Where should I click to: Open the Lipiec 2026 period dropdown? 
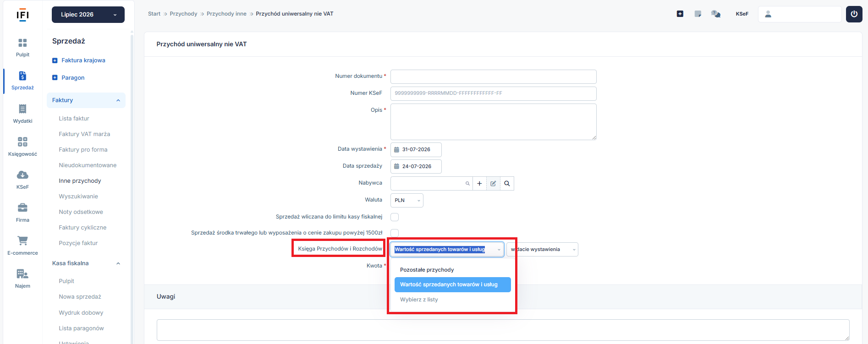pyautogui.click(x=88, y=15)
